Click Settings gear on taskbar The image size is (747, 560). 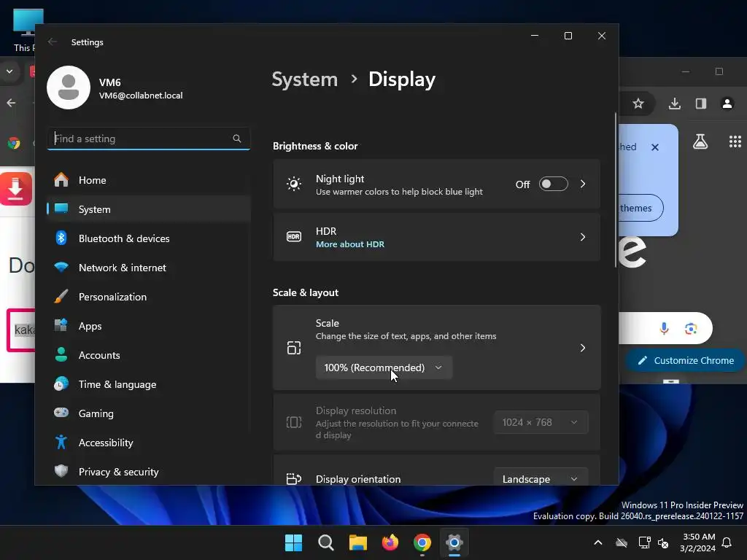pyautogui.click(x=454, y=542)
